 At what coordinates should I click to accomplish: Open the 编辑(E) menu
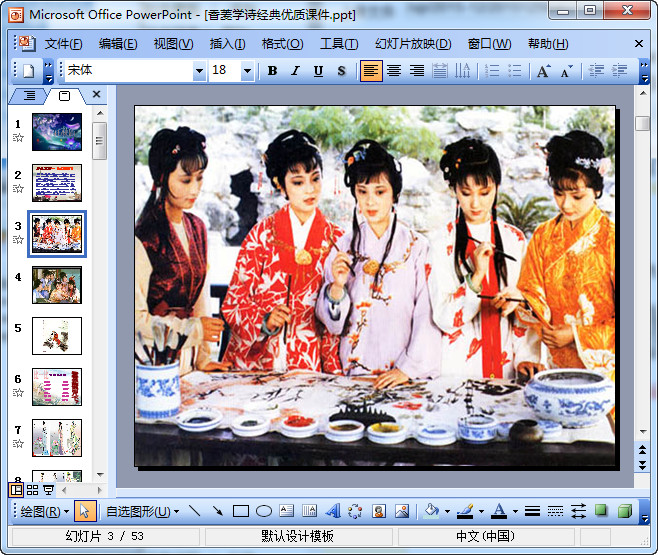tap(118, 44)
